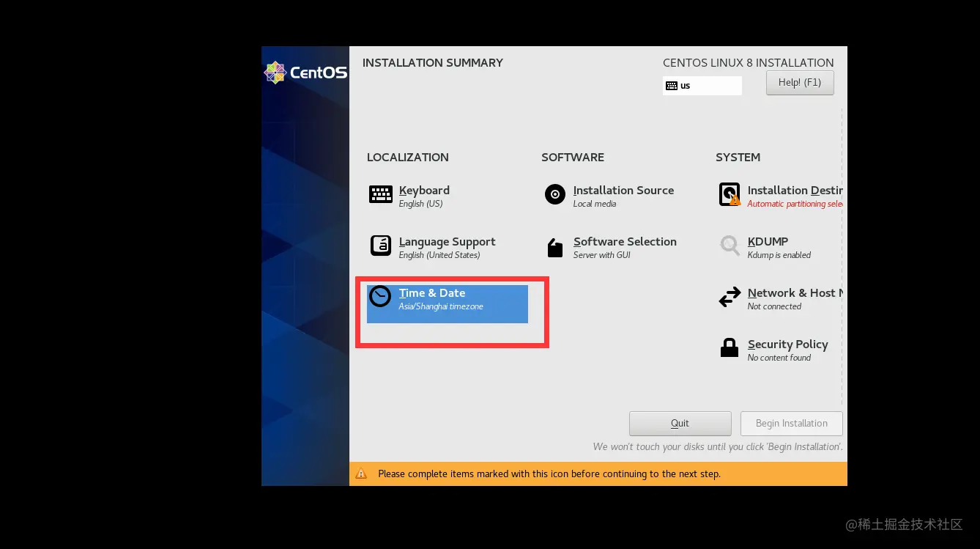Click the Keyboard layout icon
This screenshot has width=980, height=549.
coord(381,194)
